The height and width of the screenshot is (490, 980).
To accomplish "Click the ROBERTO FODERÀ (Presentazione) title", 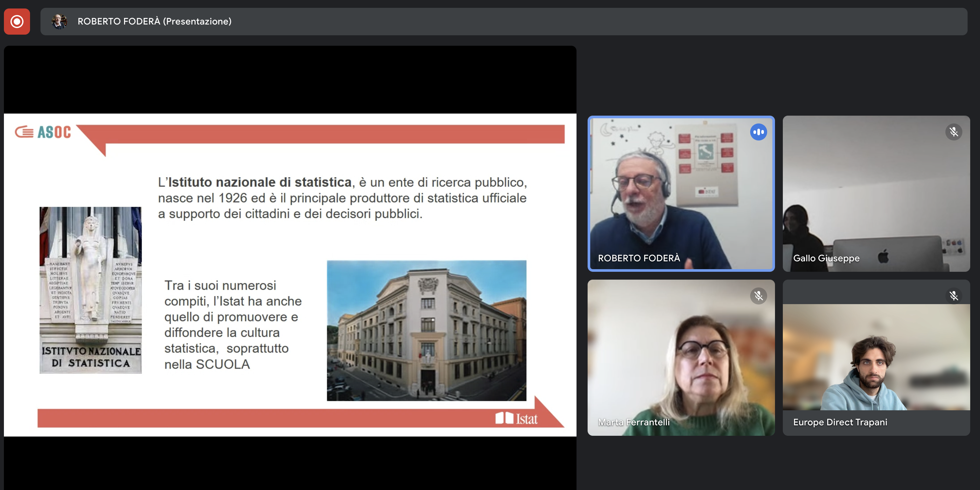I will [x=154, y=21].
